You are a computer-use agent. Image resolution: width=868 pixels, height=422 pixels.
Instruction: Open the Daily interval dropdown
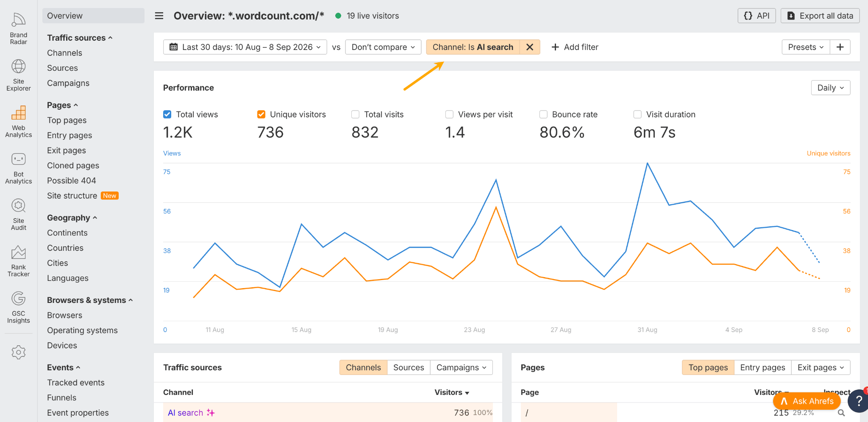(x=831, y=88)
